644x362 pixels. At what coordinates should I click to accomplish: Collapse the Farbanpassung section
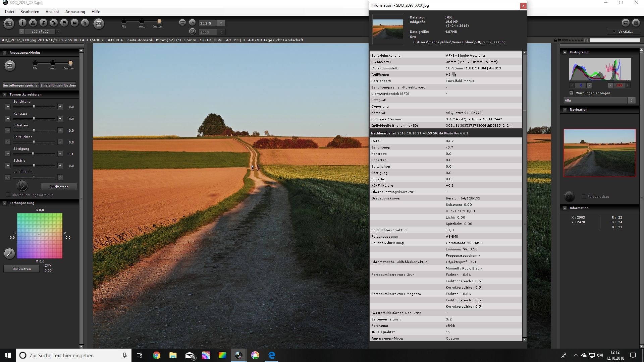pyautogui.click(x=5, y=203)
